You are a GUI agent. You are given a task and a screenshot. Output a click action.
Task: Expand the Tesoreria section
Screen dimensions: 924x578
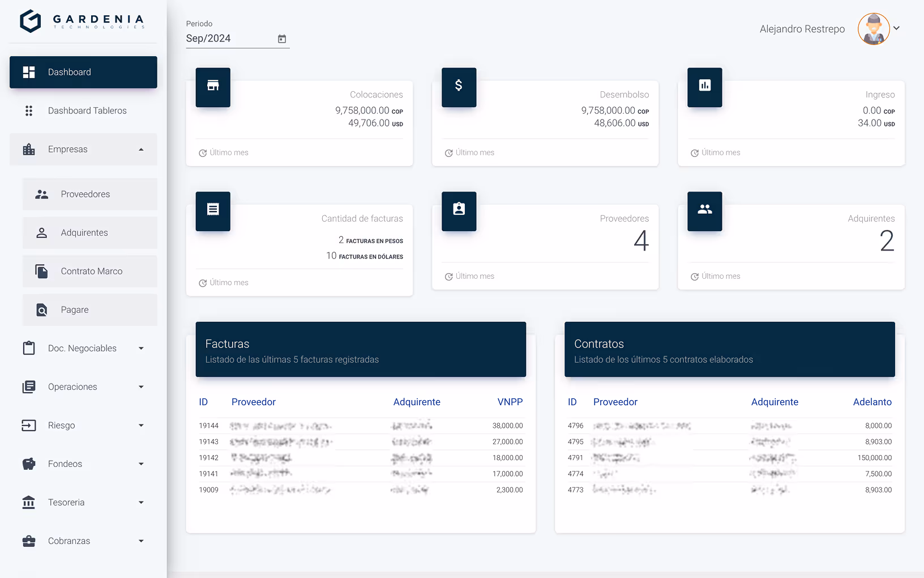pyautogui.click(x=141, y=502)
